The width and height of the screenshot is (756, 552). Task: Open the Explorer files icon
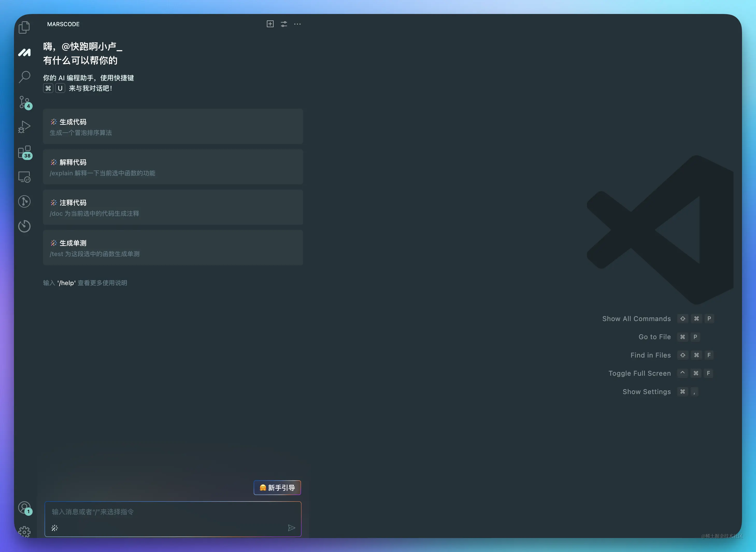point(24,27)
